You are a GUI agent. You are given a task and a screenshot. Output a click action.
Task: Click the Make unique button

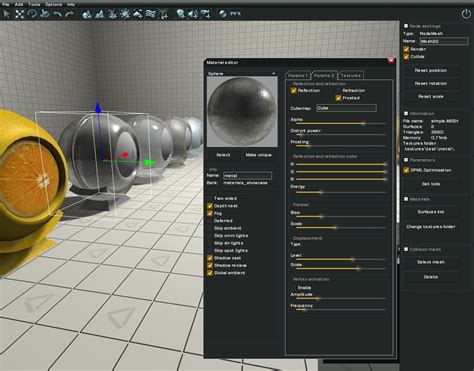(259, 155)
